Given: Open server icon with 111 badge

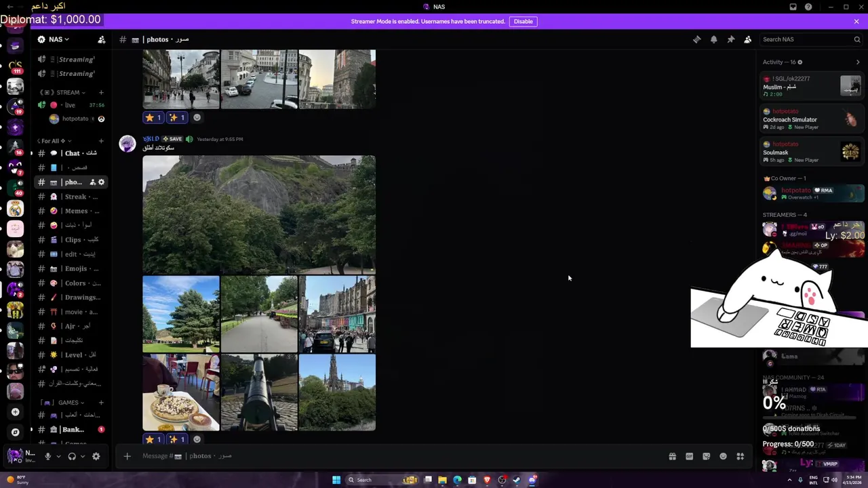Looking at the screenshot, I should [15, 66].
